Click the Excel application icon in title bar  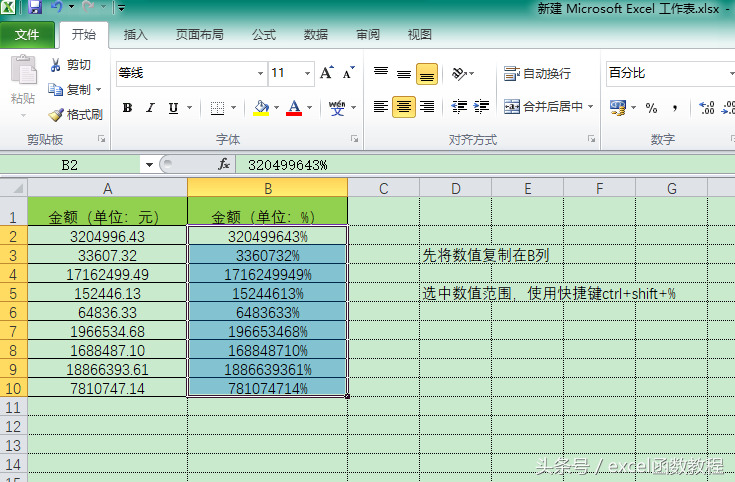8,7
